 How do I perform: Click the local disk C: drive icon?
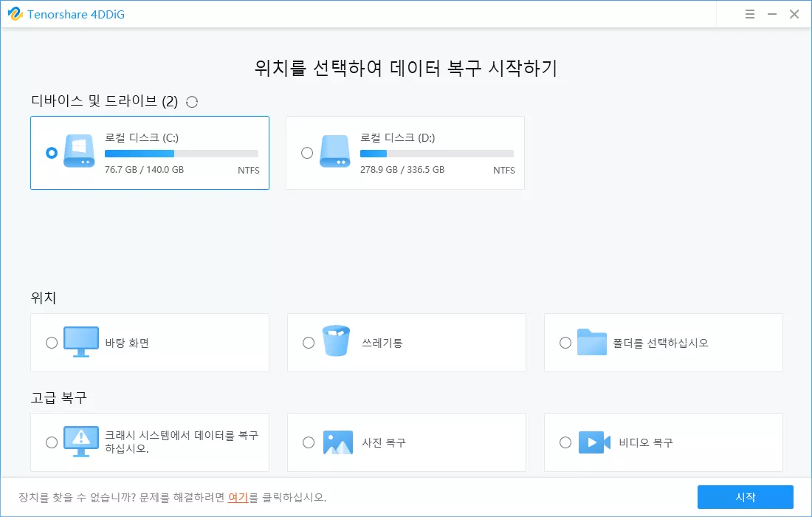pos(79,151)
